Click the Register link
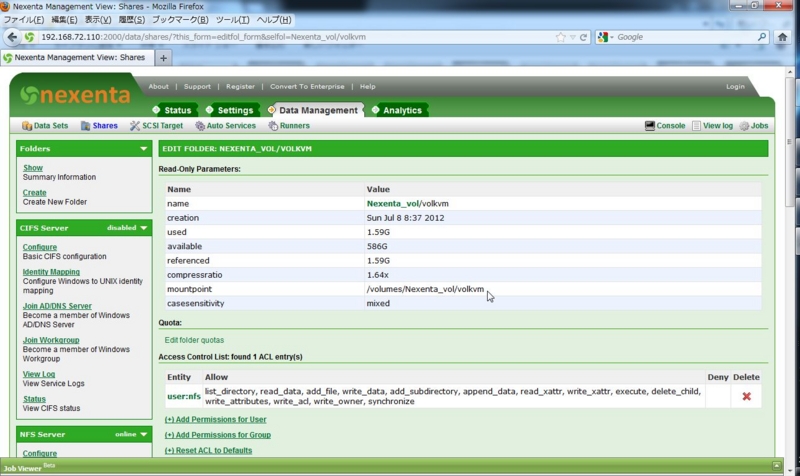The image size is (800, 476). 240,87
